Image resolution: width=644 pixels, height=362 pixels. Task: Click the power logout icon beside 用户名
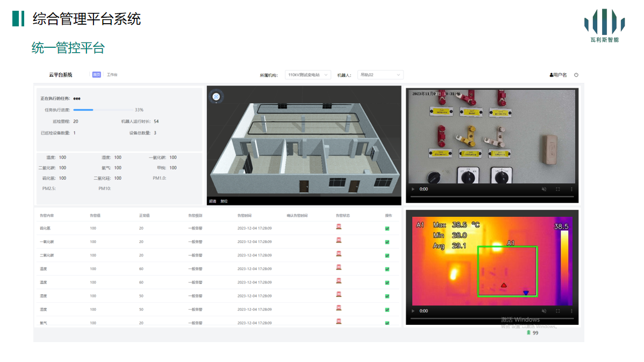[576, 75]
